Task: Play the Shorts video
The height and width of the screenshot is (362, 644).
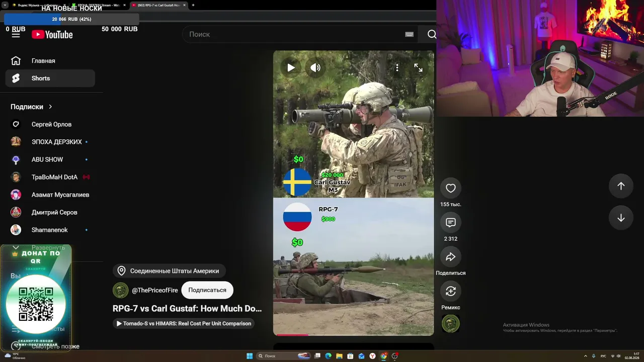Action: coord(291,68)
